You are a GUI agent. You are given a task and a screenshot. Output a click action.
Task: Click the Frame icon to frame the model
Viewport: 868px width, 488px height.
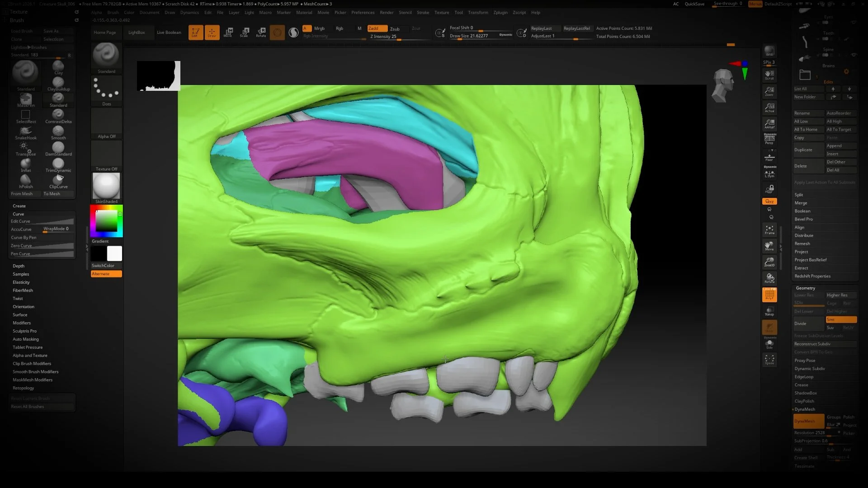(x=769, y=230)
